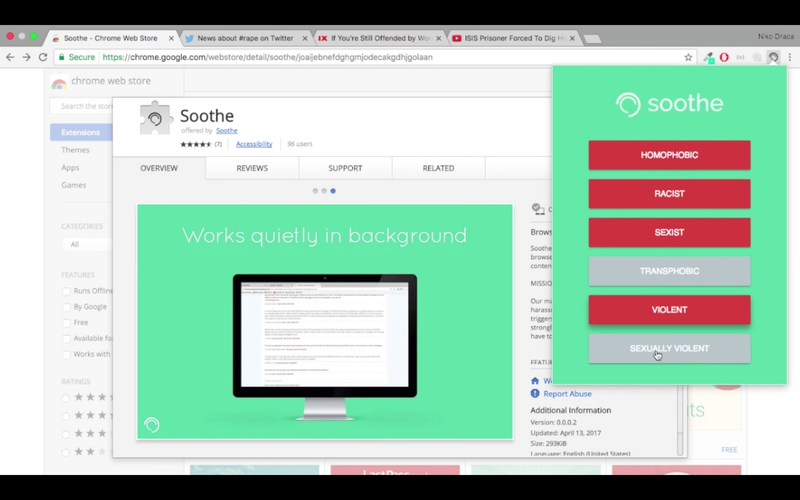Click the Works quietly in background screenshot

324,322
